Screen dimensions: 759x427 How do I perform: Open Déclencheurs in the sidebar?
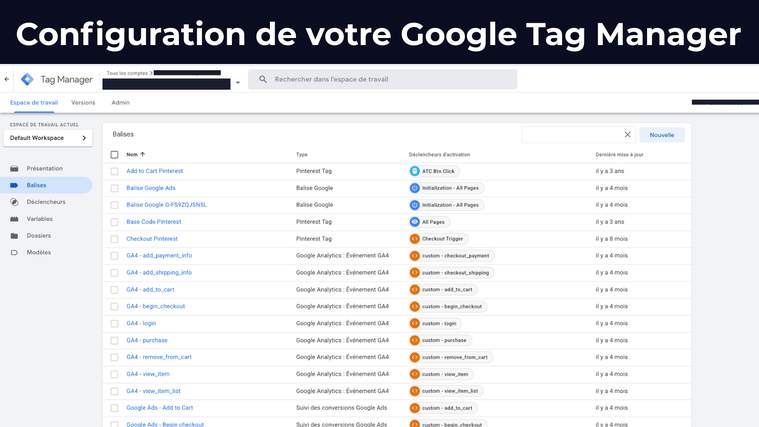(x=46, y=202)
